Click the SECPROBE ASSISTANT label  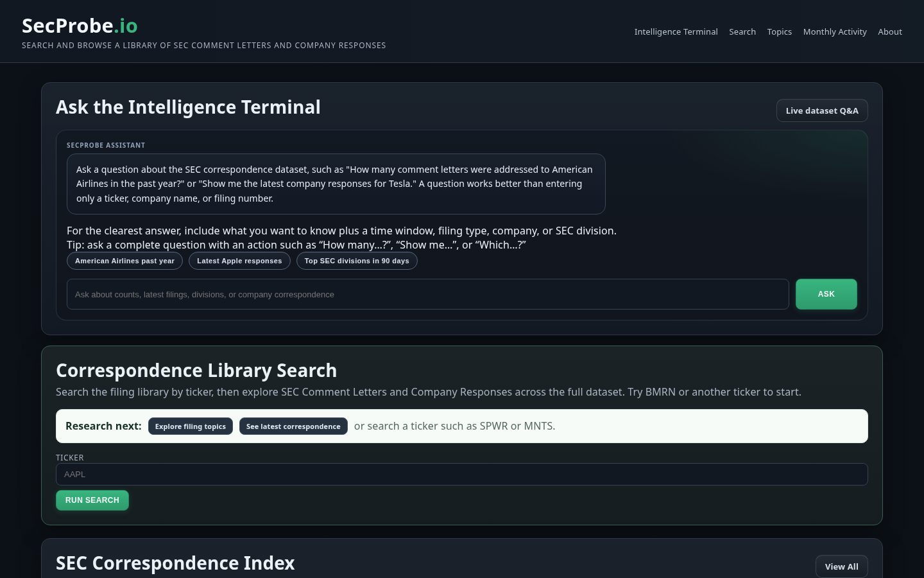106,145
